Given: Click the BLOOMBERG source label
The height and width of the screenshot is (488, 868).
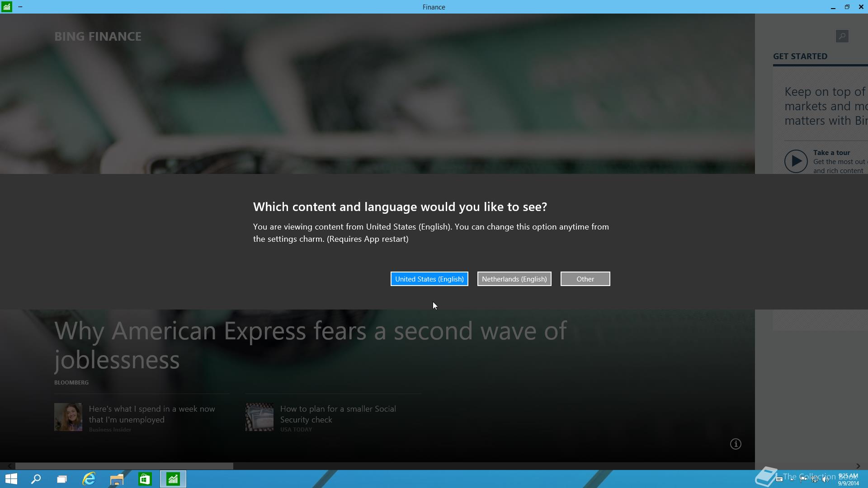Looking at the screenshot, I should [71, 383].
